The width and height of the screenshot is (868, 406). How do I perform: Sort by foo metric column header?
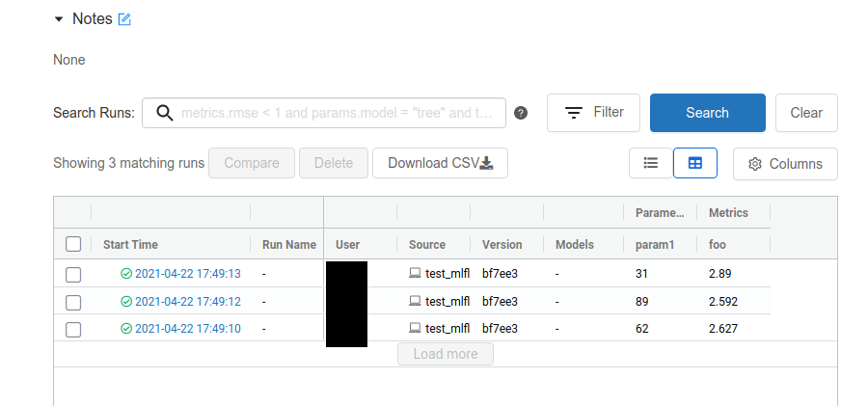point(717,244)
